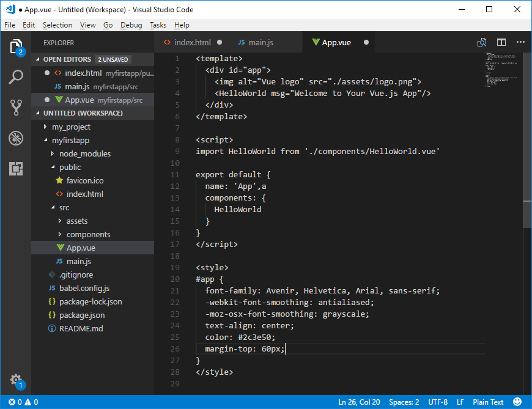
Task: Click the code minimap overview
Action: (x=501, y=70)
